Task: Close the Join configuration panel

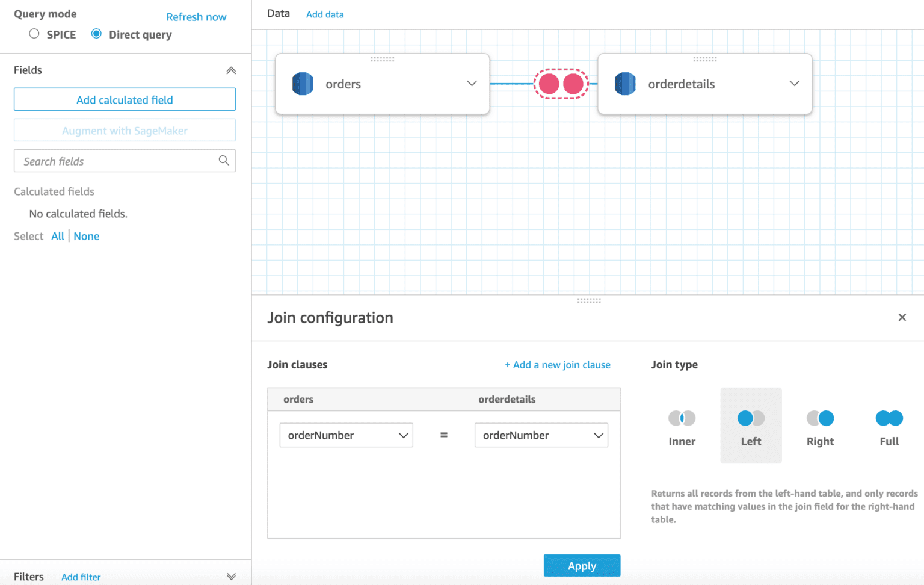Action: coord(902,317)
